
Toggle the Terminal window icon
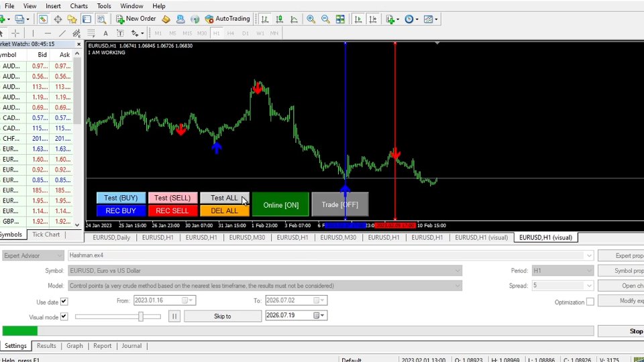point(87,19)
